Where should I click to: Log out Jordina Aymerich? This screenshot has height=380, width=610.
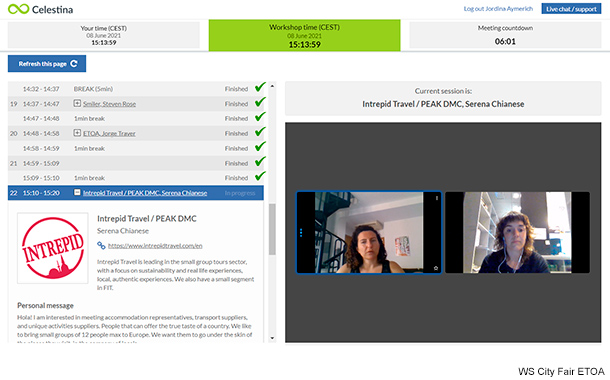coord(498,9)
